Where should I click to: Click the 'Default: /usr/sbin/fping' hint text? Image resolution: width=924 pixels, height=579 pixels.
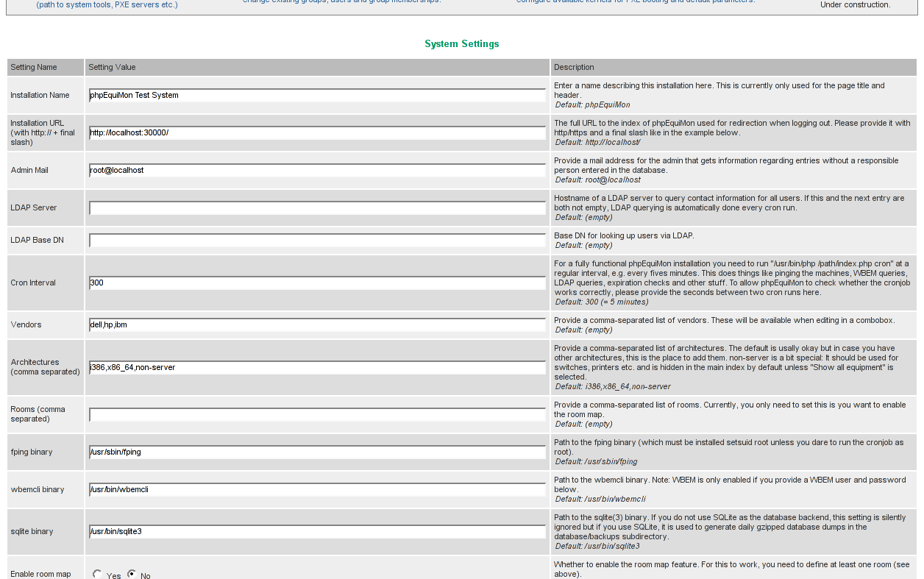pos(596,461)
